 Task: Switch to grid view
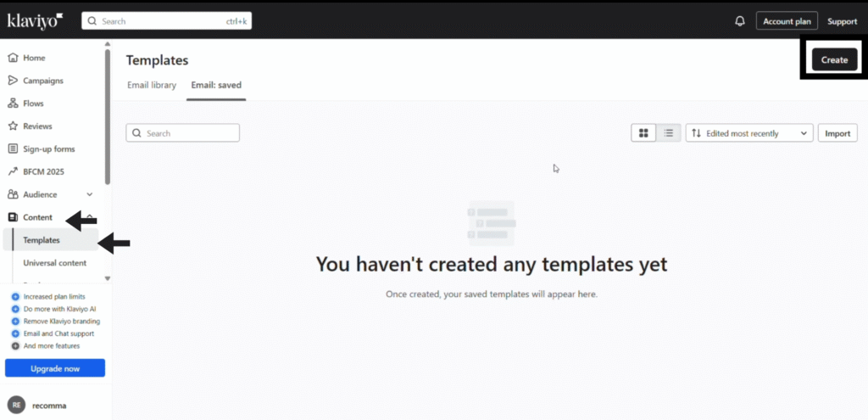click(x=643, y=133)
